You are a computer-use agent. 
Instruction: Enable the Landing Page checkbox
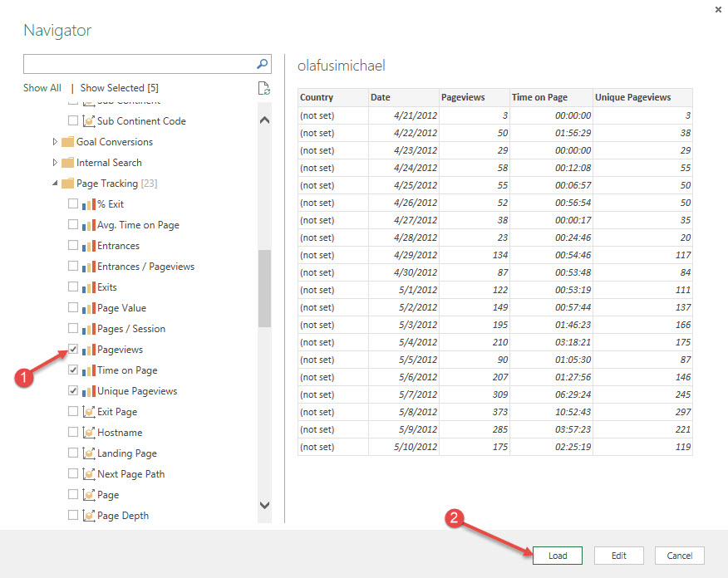click(x=73, y=453)
